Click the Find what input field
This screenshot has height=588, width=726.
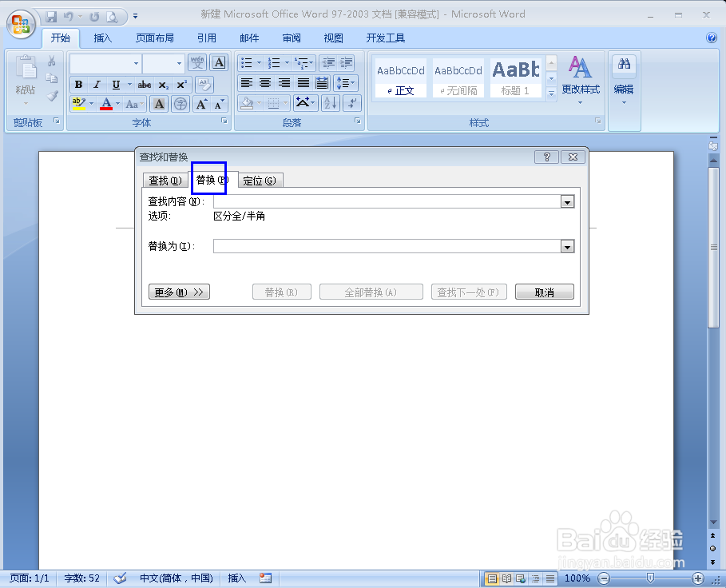click(x=387, y=201)
